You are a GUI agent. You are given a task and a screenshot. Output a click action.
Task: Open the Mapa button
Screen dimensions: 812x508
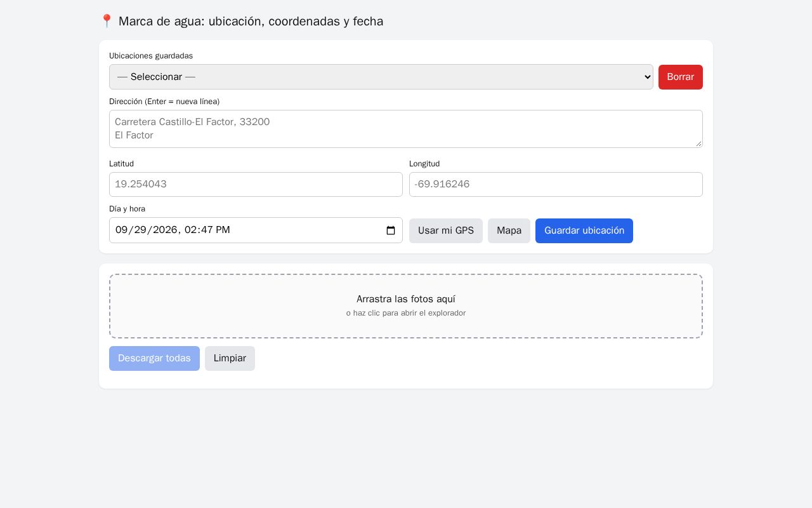pyautogui.click(x=509, y=231)
